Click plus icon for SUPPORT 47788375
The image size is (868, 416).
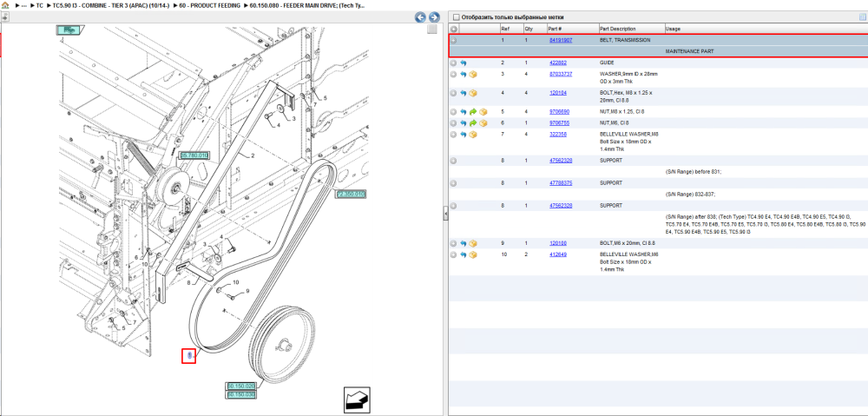453,183
